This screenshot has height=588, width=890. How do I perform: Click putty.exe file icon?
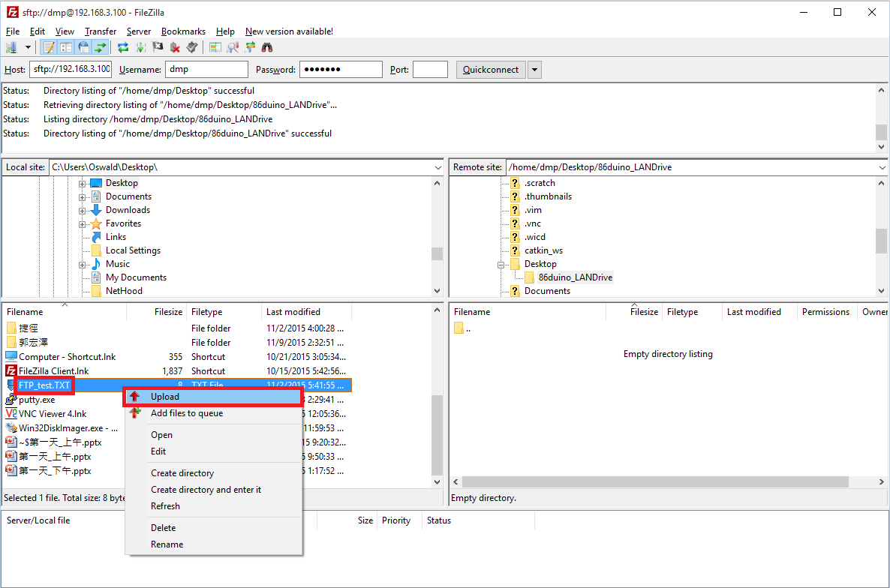(x=11, y=400)
